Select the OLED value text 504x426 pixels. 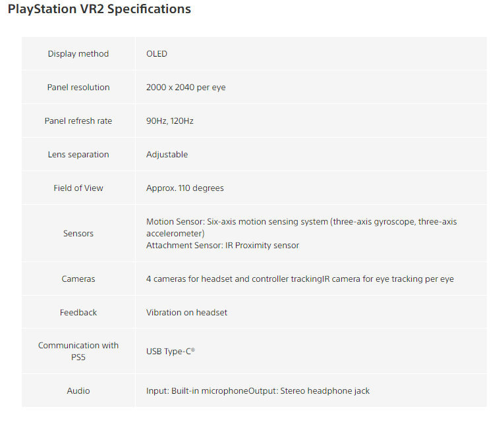pyautogui.click(x=157, y=54)
